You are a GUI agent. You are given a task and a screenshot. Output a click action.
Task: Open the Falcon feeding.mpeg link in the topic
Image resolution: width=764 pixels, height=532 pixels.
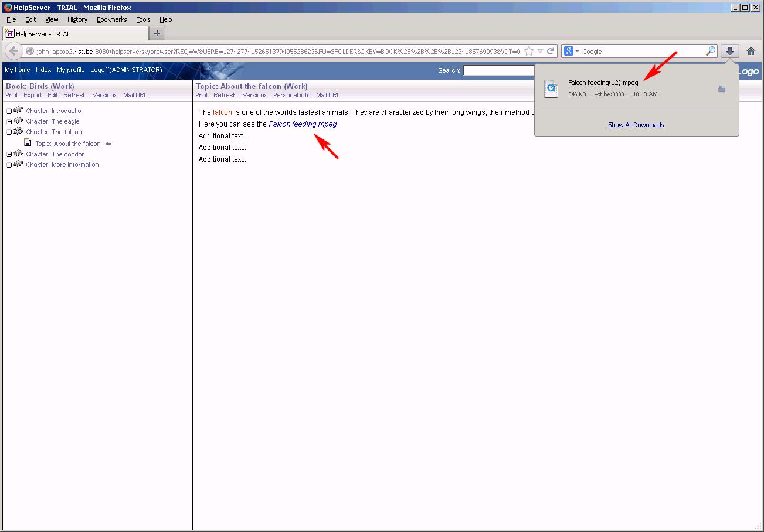coord(303,124)
